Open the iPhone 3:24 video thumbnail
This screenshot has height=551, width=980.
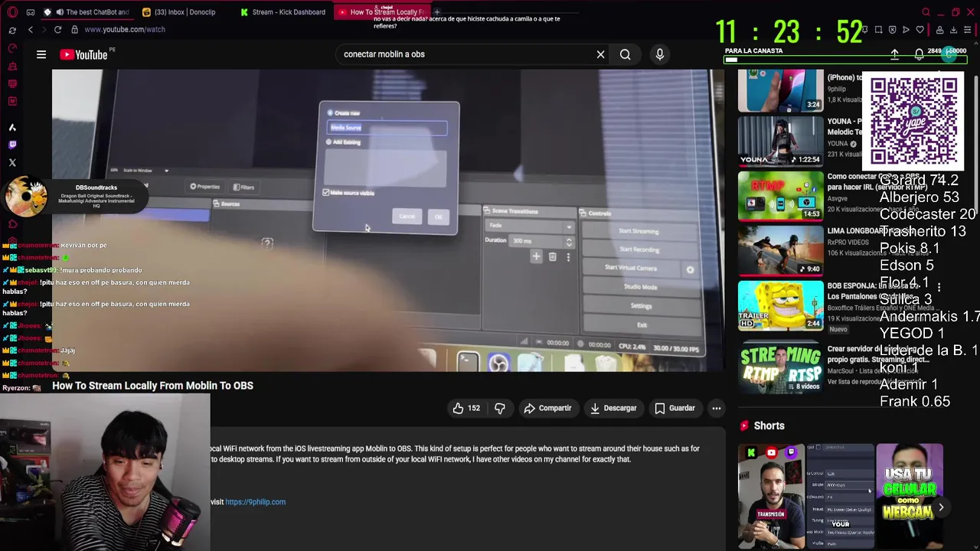(780, 90)
